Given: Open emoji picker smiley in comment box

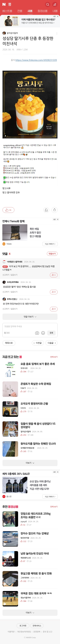Looking at the screenshot, I should pyautogui.click(x=43, y=333).
